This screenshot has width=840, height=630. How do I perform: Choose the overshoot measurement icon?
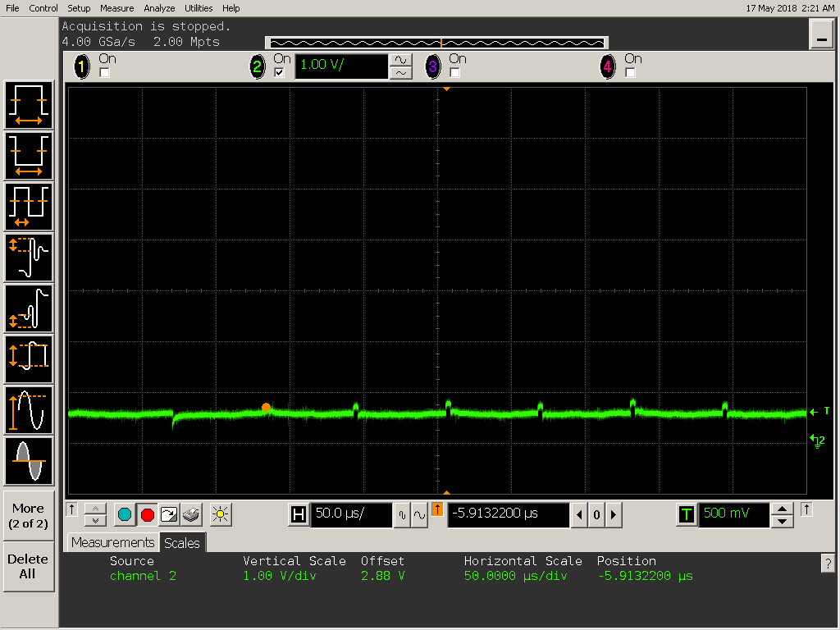29,257
